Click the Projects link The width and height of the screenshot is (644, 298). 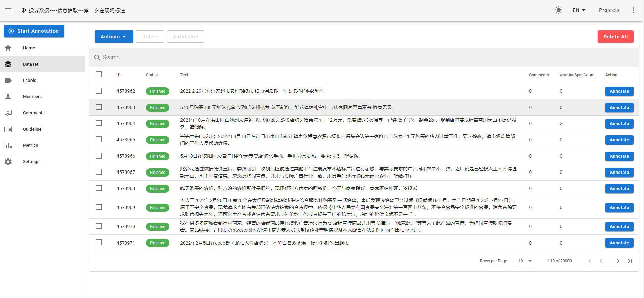tap(609, 10)
